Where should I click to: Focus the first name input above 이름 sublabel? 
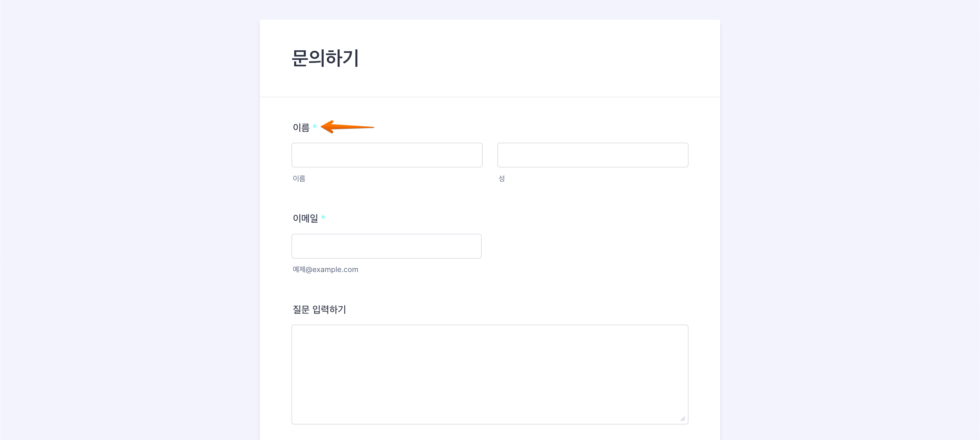click(387, 155)
